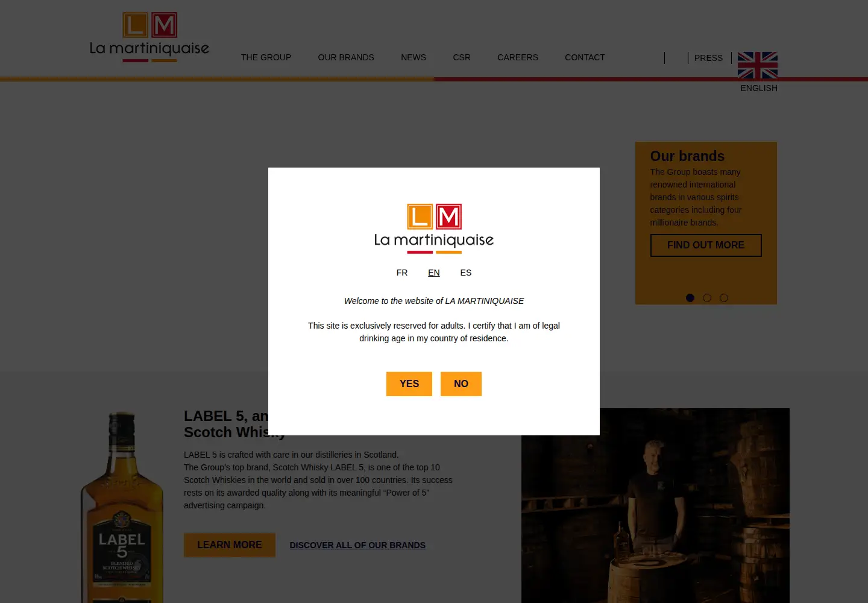Click the LABEL 5 whisky bottle image
The width and height of the screenshot is (868, 603).
pyautogui.click(x=122, y=507)
